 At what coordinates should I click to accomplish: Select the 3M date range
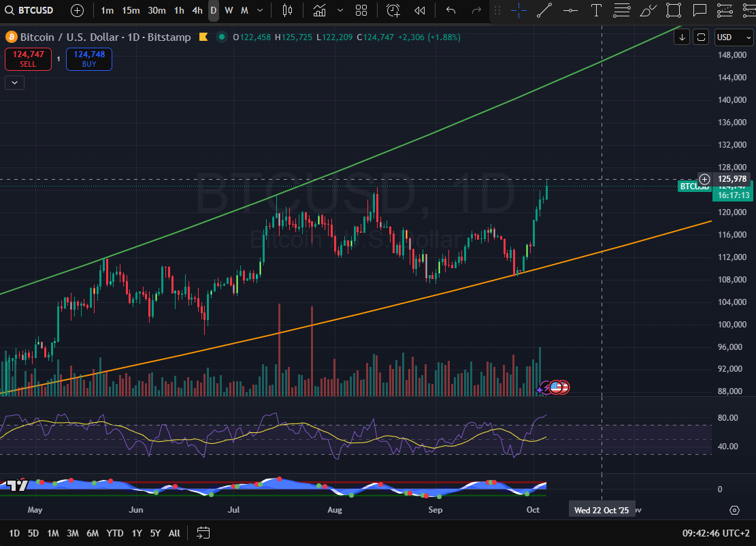73,533
